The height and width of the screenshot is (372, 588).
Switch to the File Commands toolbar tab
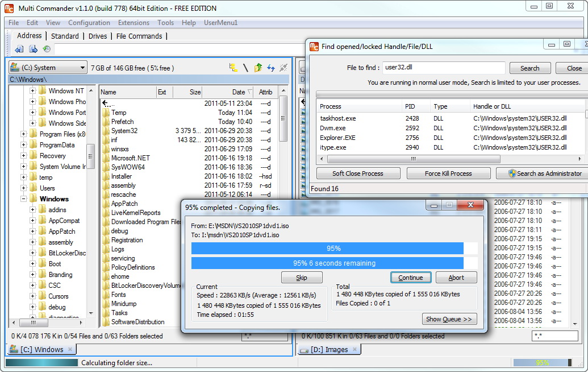139,36
